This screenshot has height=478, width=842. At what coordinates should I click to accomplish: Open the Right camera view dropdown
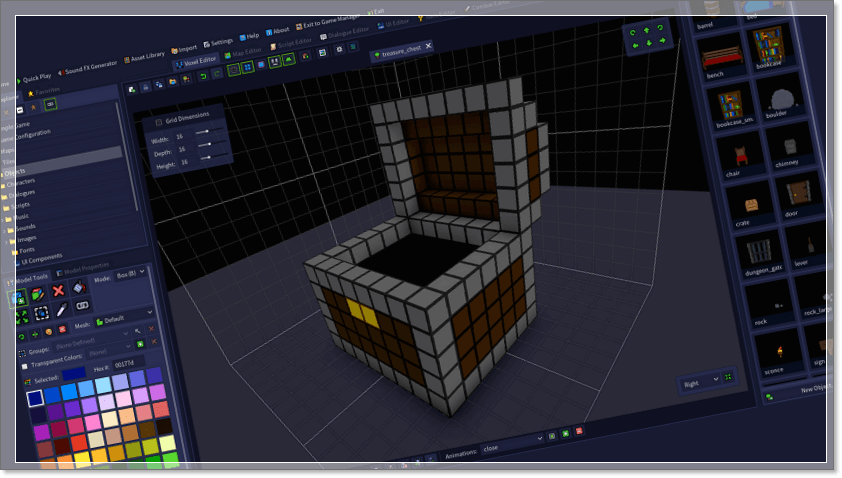[700, 382]
